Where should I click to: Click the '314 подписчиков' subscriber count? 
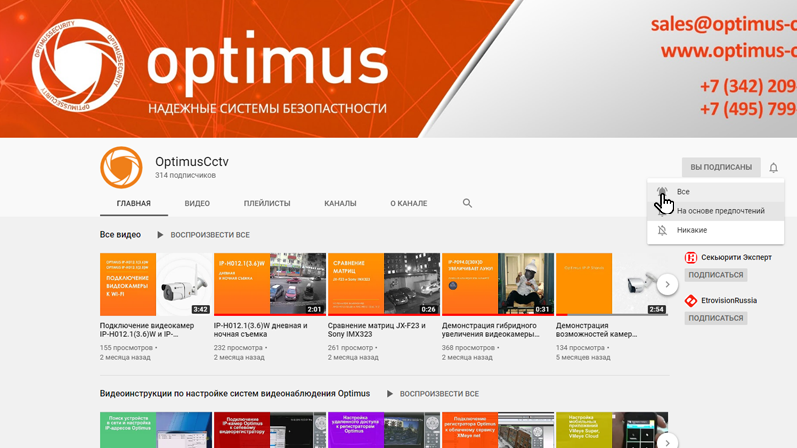(186, 175)
